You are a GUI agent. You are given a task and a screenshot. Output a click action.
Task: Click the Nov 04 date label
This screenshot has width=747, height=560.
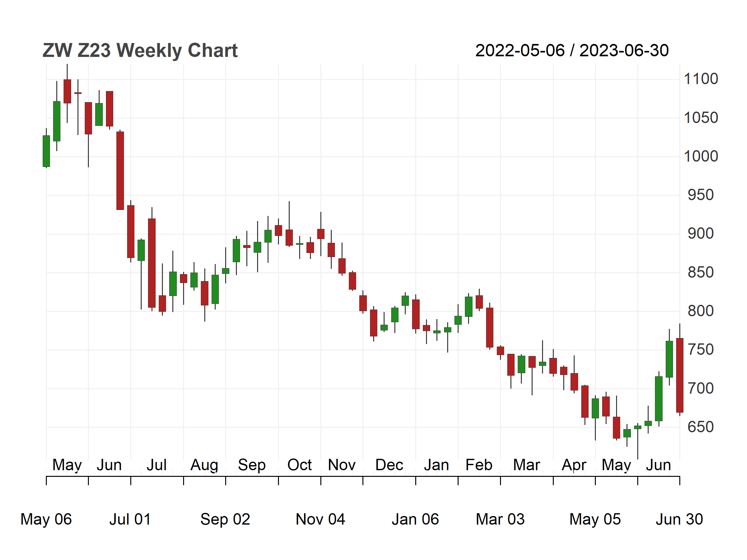click(x=320, y=519)
